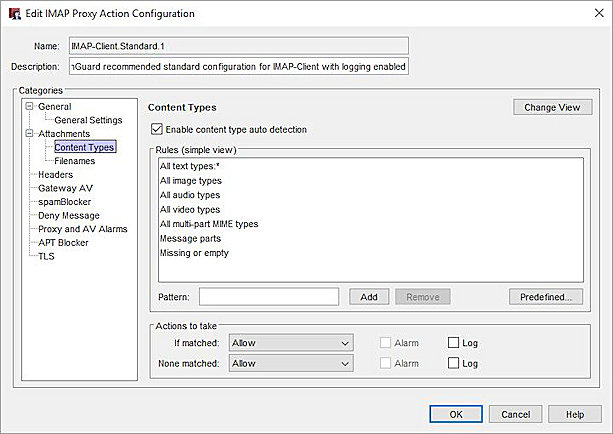
Task: Click the WatchGuard app icon in title bar
Action: pos(13,13)
